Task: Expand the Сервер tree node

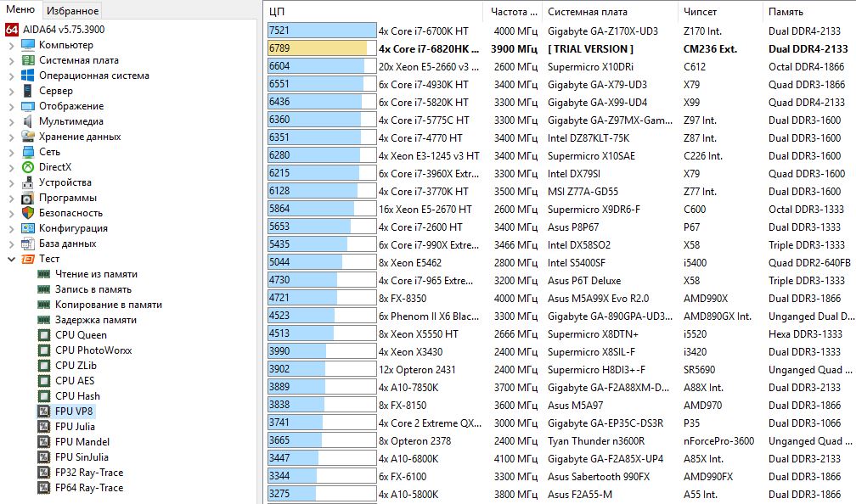Action: [12, 91]
